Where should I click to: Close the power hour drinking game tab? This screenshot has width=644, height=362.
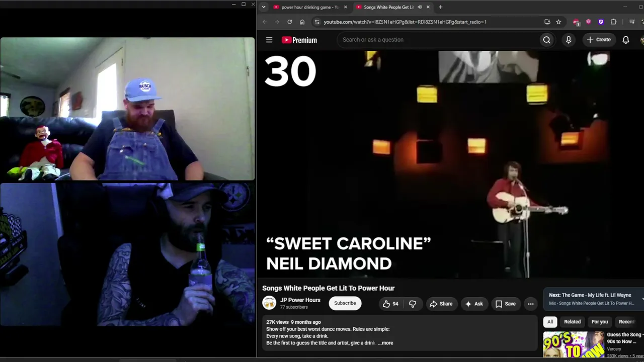(345, 7)
